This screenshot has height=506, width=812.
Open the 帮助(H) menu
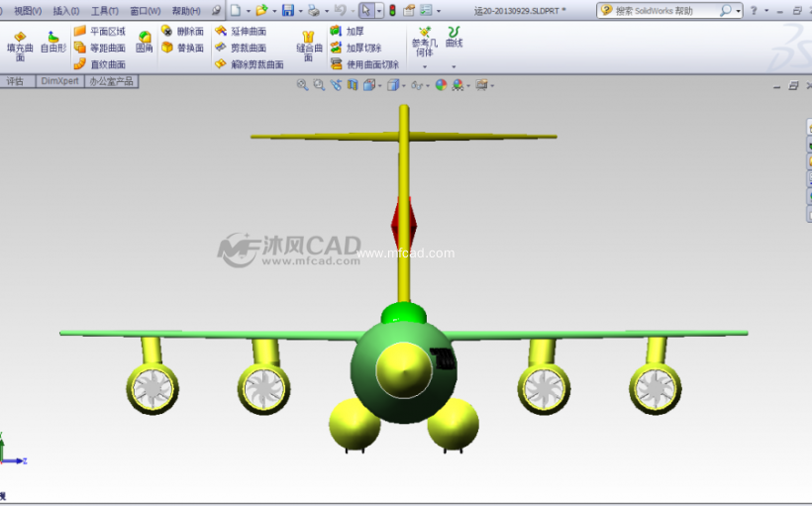(x=186, y=10)
